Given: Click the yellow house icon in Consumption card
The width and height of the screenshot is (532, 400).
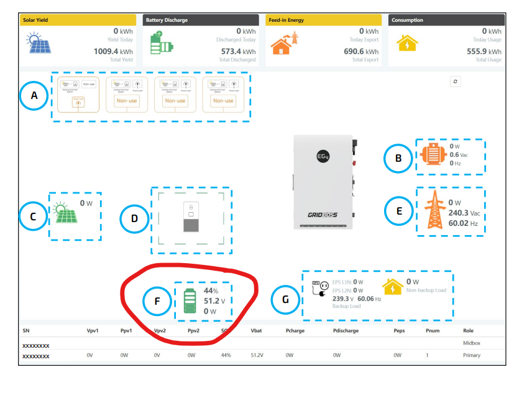Looking at the screenshot, I should point(406,44).
